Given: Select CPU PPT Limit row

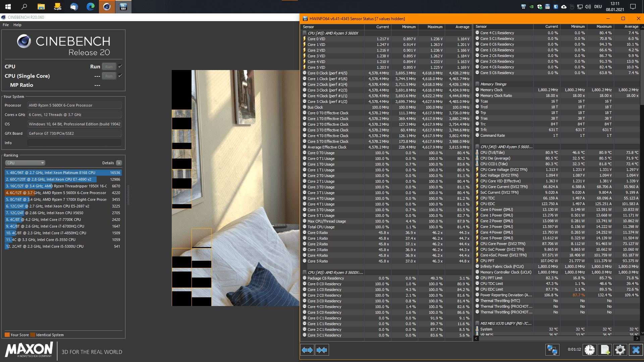Looking at the screenshot, I should (x=557, y=278).
